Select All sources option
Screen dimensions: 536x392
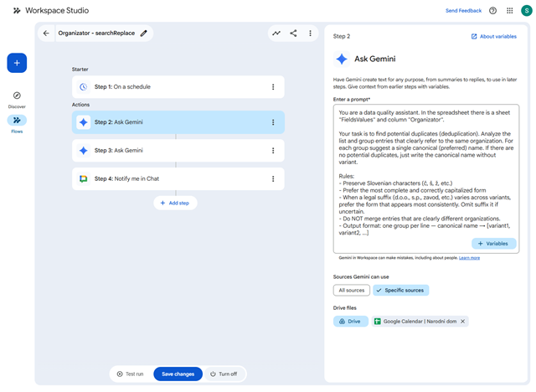pos(352,290)
